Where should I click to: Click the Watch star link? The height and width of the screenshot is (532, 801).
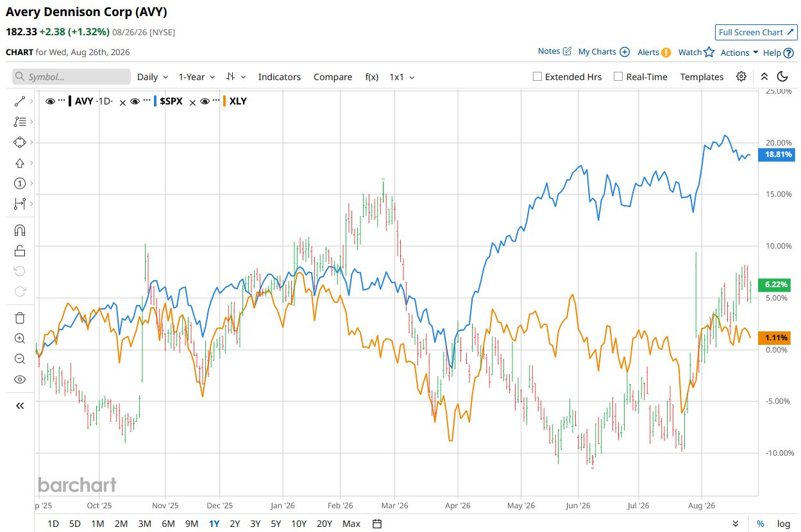[x=696, y=53]
